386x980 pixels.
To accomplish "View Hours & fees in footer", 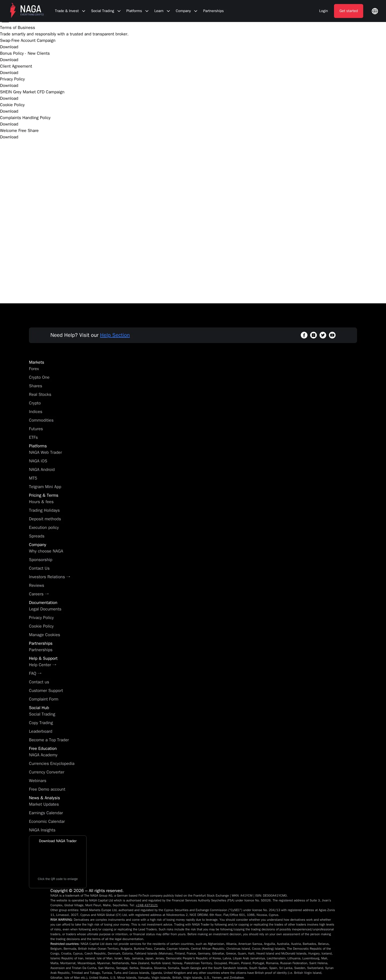I will (41, 502).
